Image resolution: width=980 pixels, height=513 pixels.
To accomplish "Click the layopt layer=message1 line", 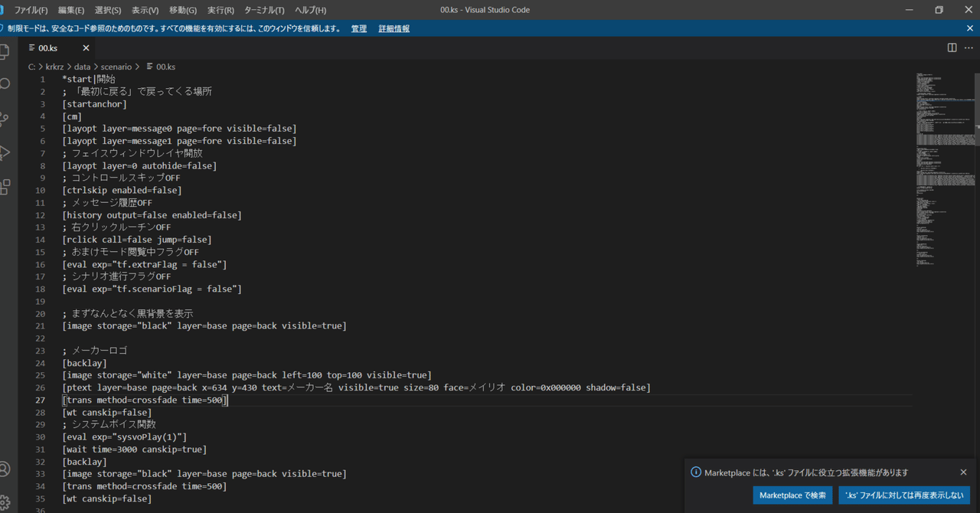I will tap(179, 141).
